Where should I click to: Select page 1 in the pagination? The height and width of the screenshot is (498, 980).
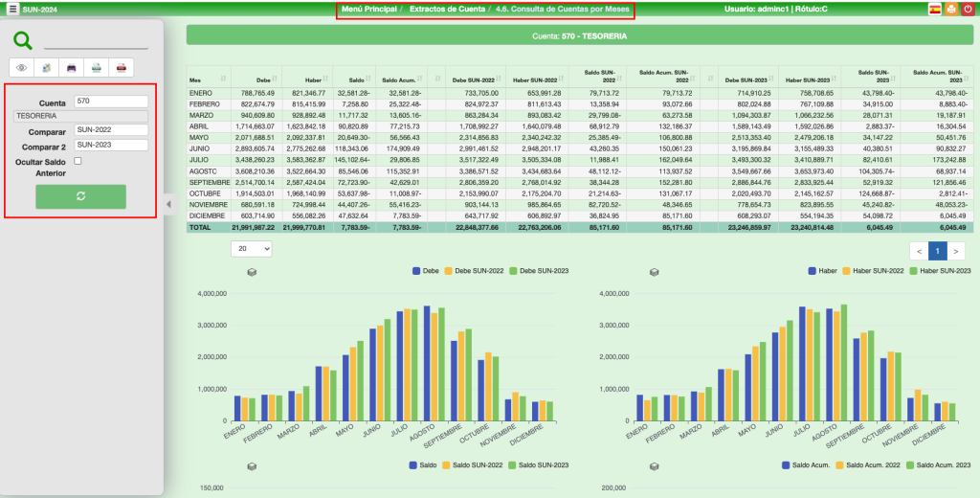[937, 251]
